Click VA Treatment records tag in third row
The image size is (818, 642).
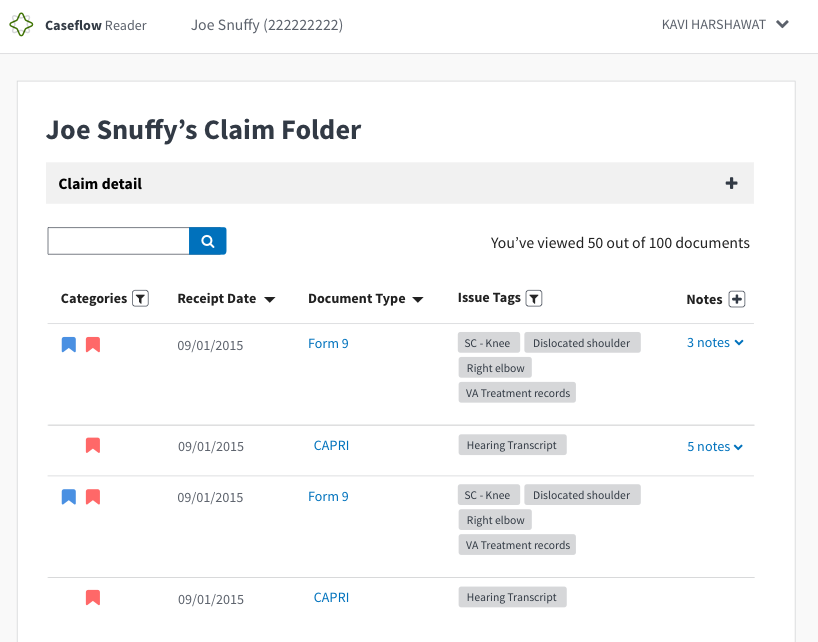(x=517, y=544)
